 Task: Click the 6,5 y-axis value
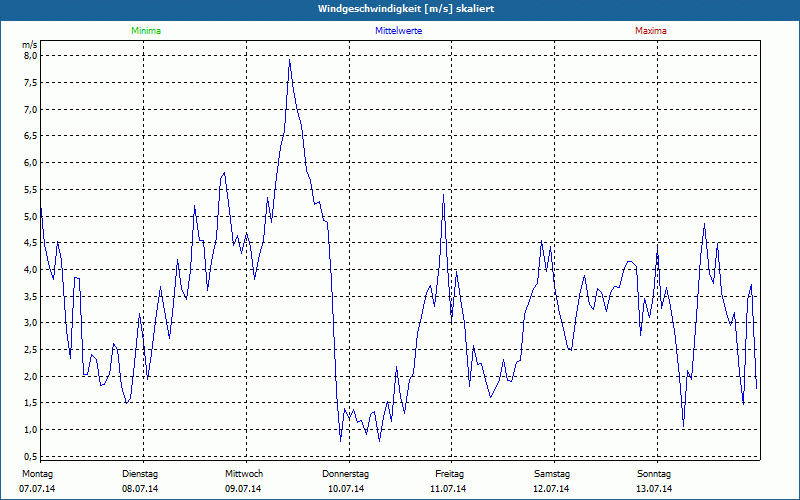click(x=31, y=136)
